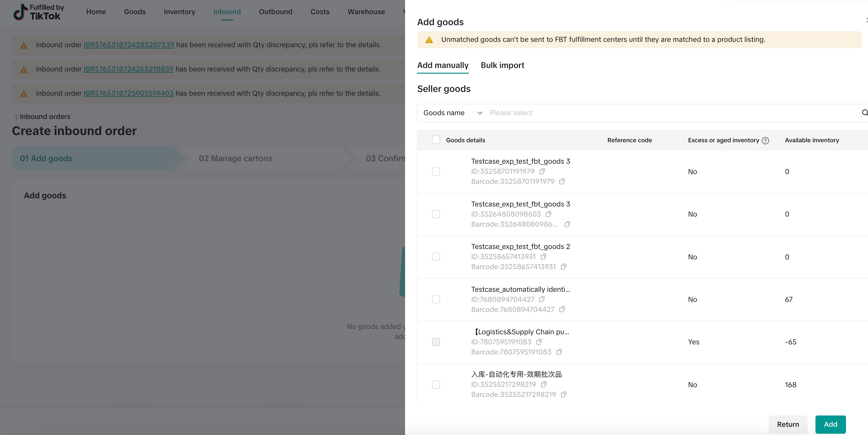Image resolution: width=868 pixels, height=435 pixels.
Task: Copy truncated Barcode 352648080986 via copy icon
Action: point(567,224)
